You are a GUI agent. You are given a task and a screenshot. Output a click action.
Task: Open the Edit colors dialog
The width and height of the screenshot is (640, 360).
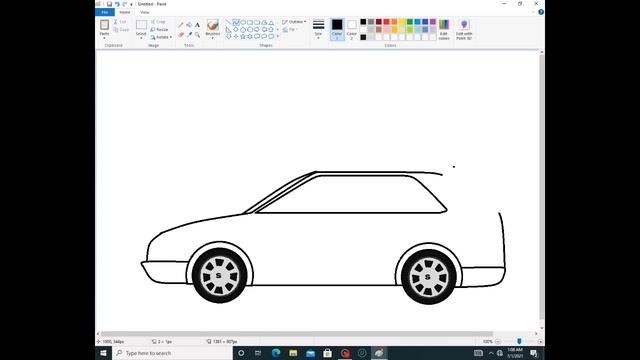pyautogui.click(x=444, y=30)
